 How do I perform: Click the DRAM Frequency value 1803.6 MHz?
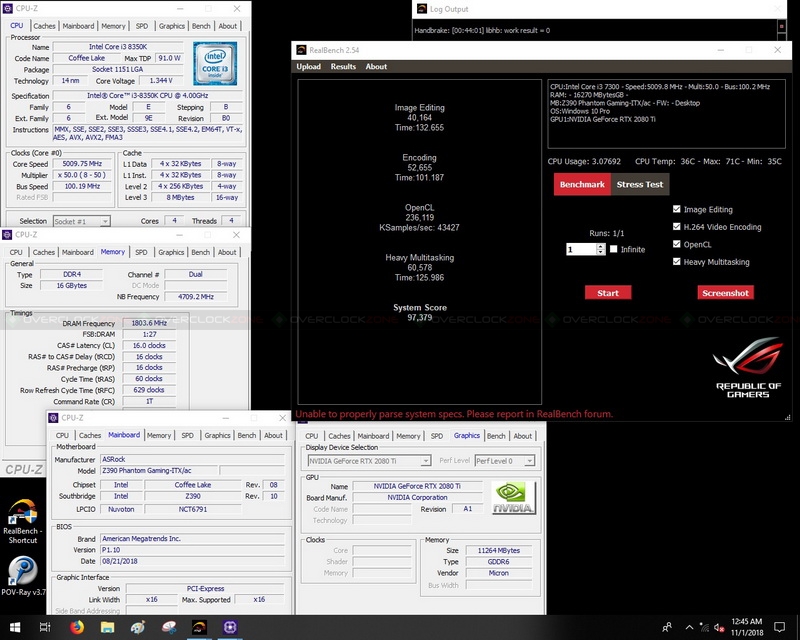point(149,323)
